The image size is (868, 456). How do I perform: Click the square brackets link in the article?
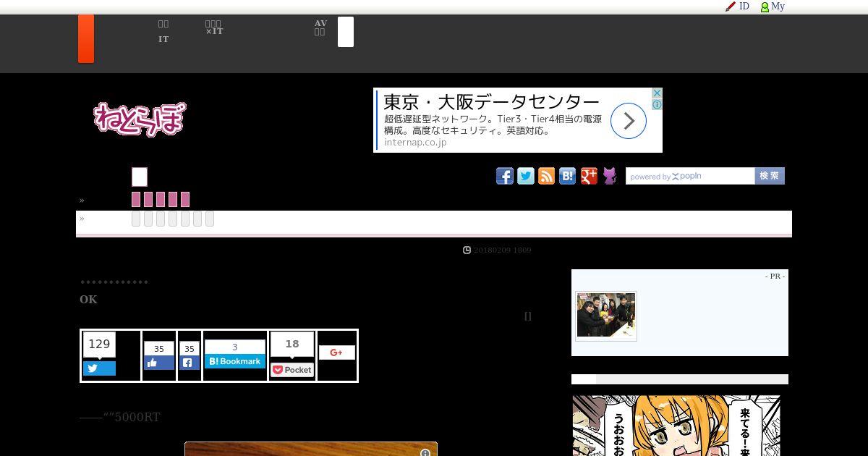[528, 316]
